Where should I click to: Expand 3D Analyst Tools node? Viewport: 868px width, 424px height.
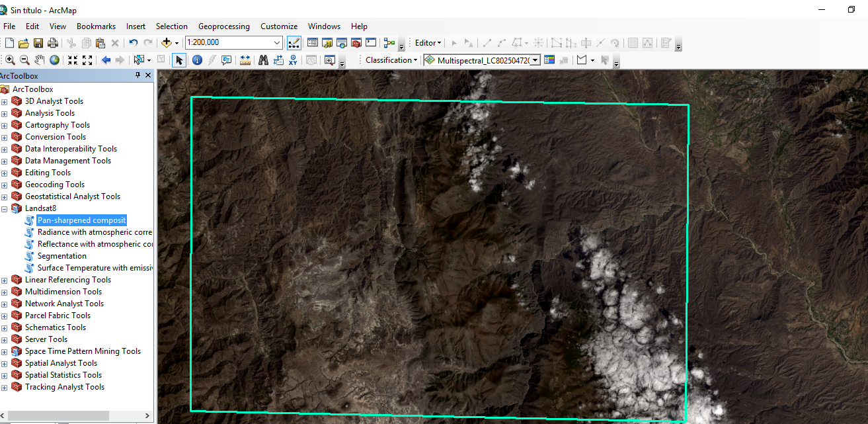click(4, 102)
